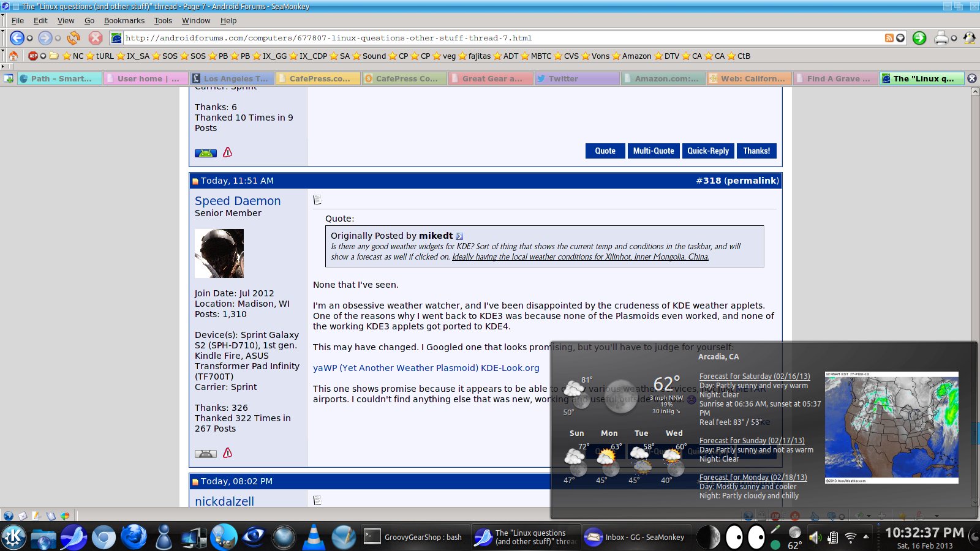The image size is (980, 551).
Task: Open the Forward button history dropdown
Action: pyautogui.click(x=58, y=38)
